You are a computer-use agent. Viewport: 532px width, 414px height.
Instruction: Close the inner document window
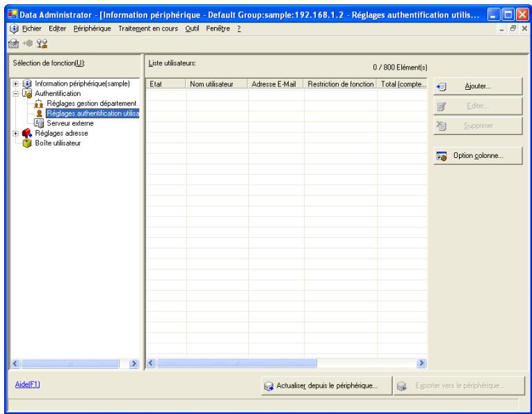pyautogui.click(x=524, y=29)
